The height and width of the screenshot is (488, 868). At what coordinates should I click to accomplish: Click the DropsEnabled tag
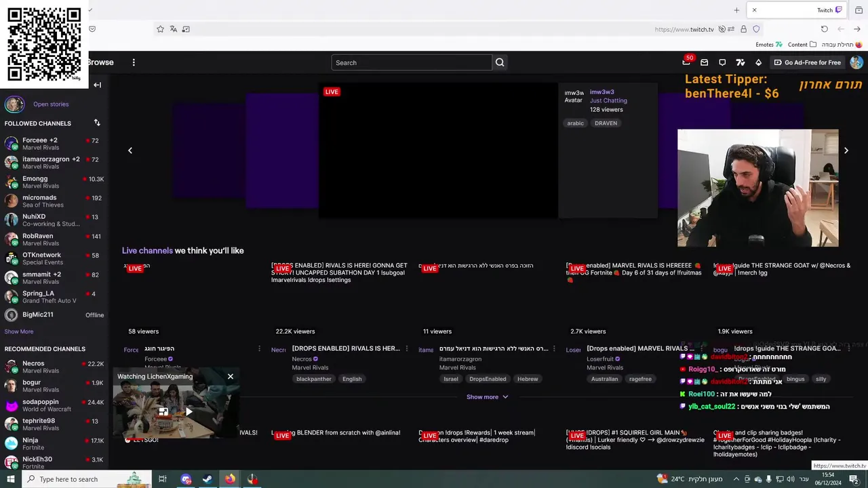click(488, 379)
